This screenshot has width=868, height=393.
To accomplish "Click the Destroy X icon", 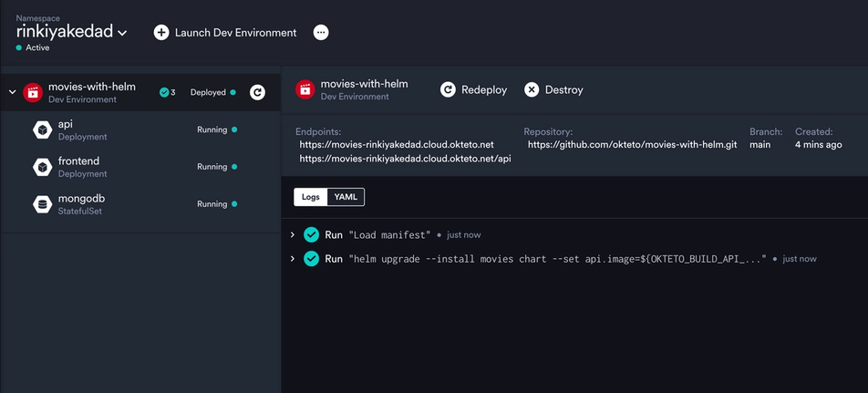I will pos(532,89).
